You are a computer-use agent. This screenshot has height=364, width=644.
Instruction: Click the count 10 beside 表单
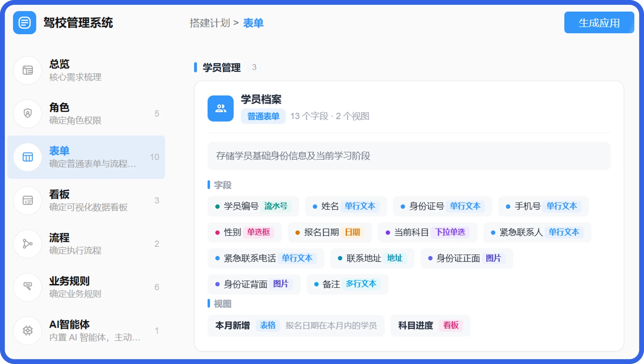point(154,157)
